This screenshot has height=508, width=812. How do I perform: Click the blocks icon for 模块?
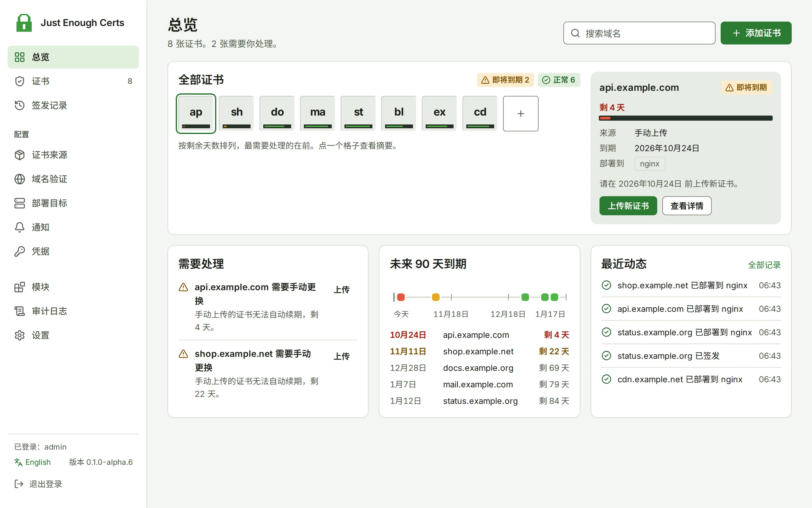coord(19,287)
